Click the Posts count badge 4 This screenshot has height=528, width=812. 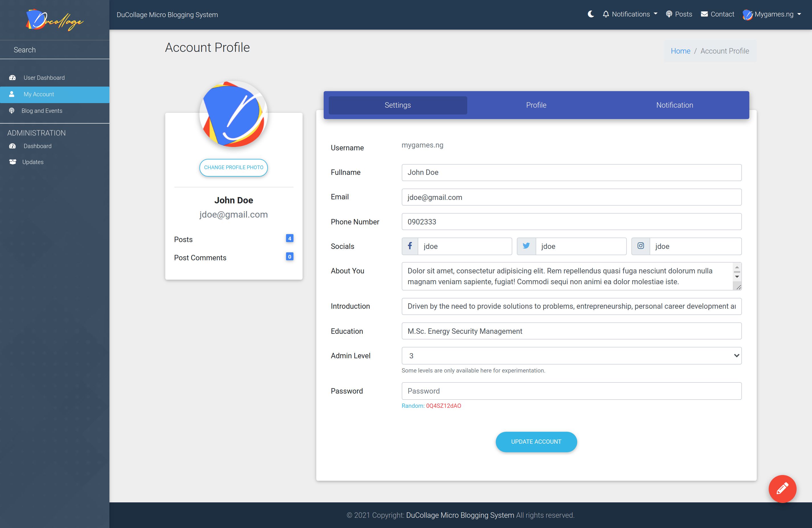(289, 238)
